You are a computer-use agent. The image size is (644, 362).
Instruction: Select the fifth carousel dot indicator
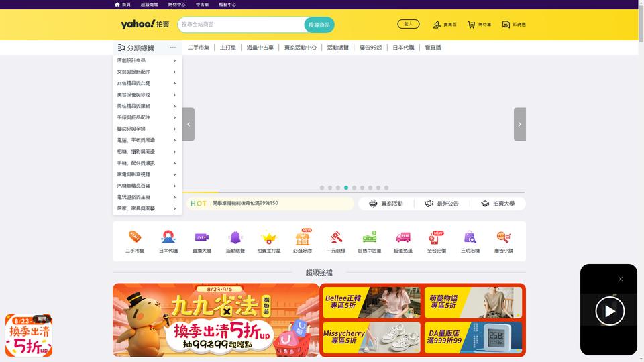pyautogui.click(x=354, y=188)
